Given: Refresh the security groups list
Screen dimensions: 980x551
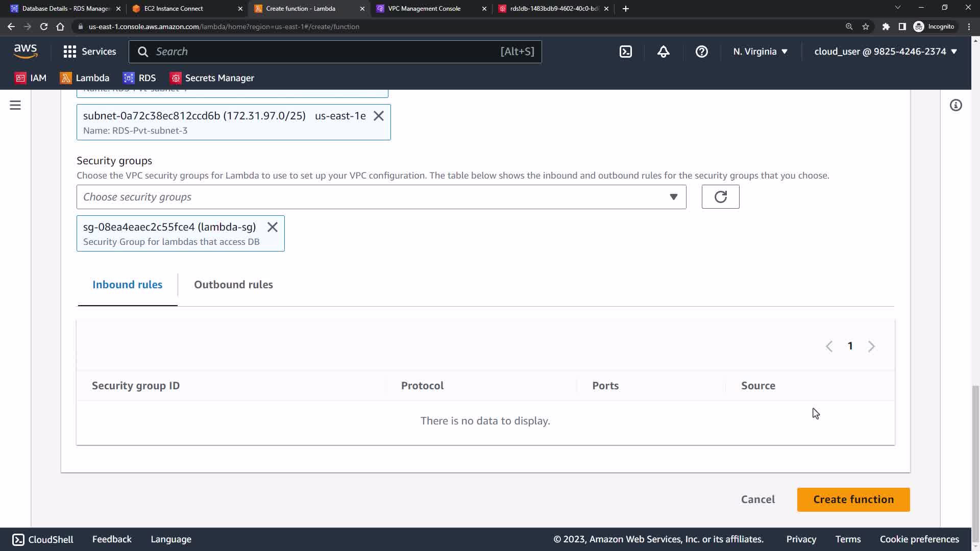Looking at the screenshot, I should (x=720, y=197).
